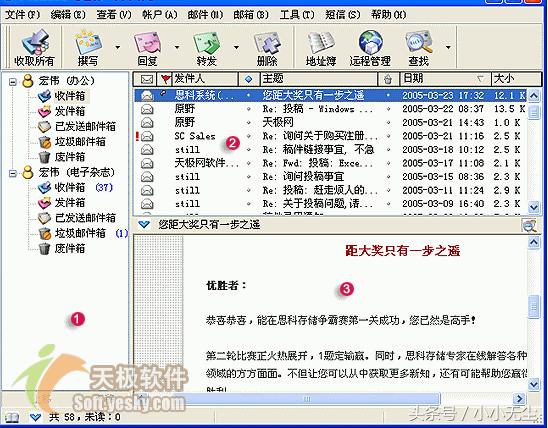Select mail Re: 投稿: 赶走烦人的

point(330,190)
